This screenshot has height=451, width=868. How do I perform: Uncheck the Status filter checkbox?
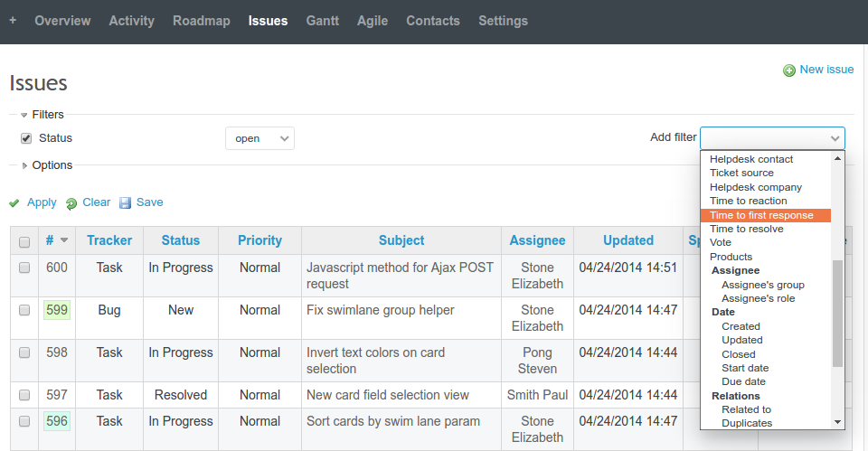coord(26,138)
